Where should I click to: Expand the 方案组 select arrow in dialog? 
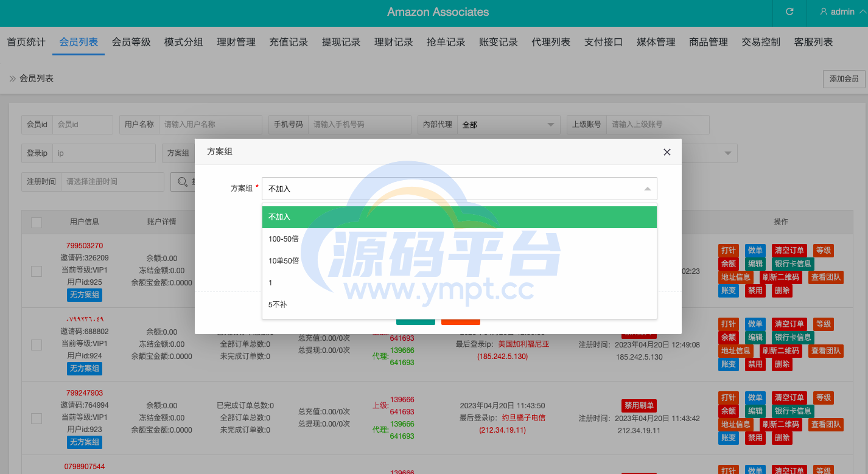pos(648,189)
